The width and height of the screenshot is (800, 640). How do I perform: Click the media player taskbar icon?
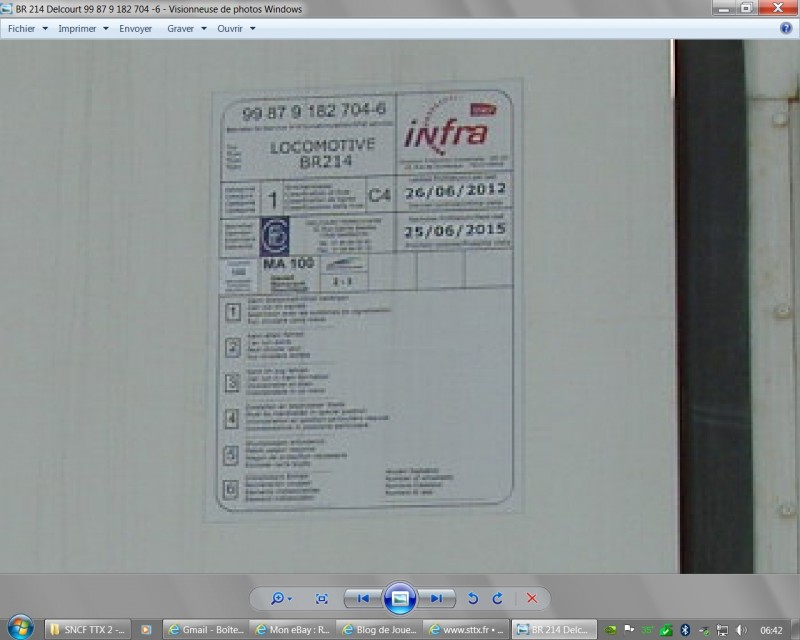146,630
